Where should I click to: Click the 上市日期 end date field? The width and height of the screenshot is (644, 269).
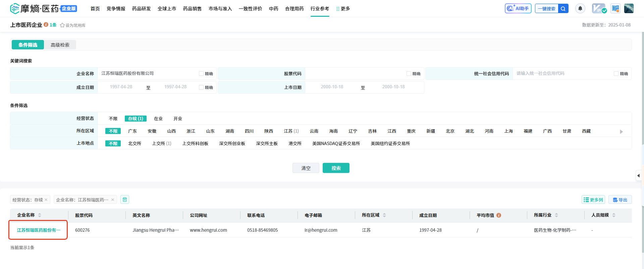pyautogui.click(x=393, y=87)
